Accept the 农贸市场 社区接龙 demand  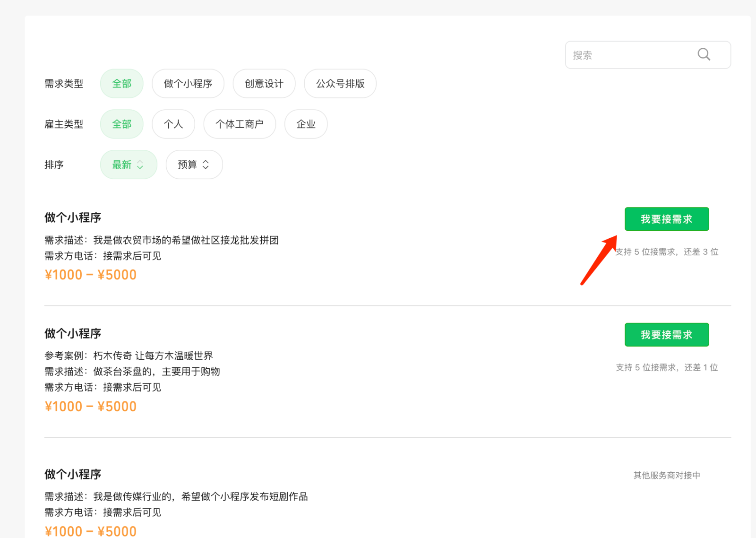click(x=667, y=219)
